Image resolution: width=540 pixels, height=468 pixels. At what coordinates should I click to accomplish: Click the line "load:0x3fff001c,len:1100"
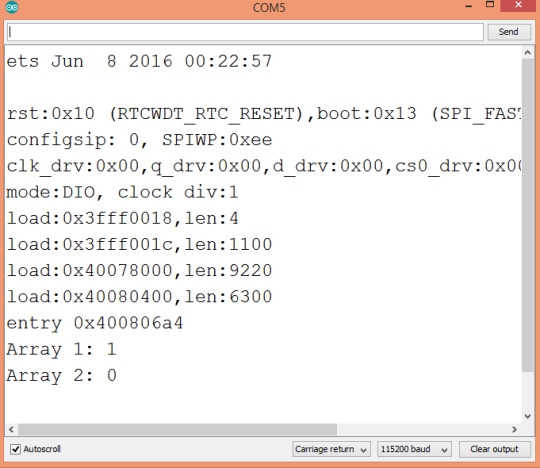click(139, 245)
